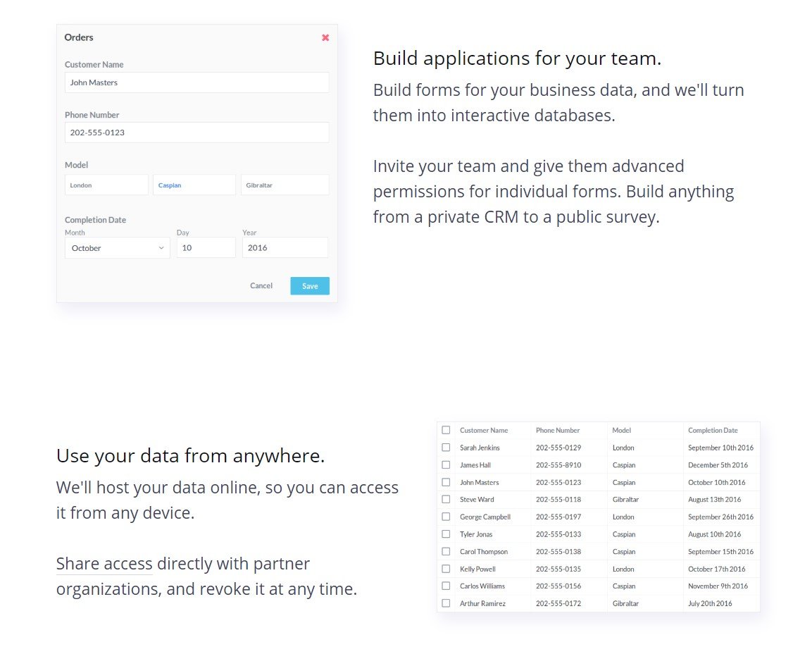812x647 pixels.
Task: Check the James Hall row checkbox
Action: point(446,465)
